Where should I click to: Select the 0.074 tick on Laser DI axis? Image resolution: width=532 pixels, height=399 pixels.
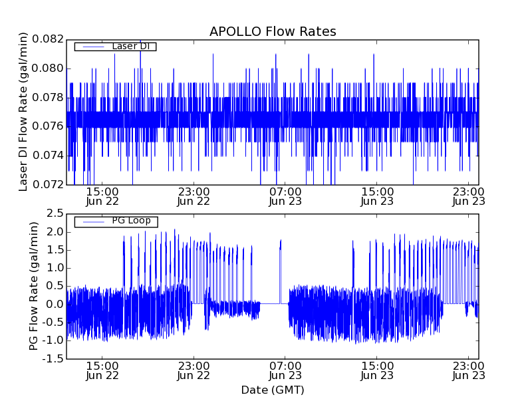(48, 156)
